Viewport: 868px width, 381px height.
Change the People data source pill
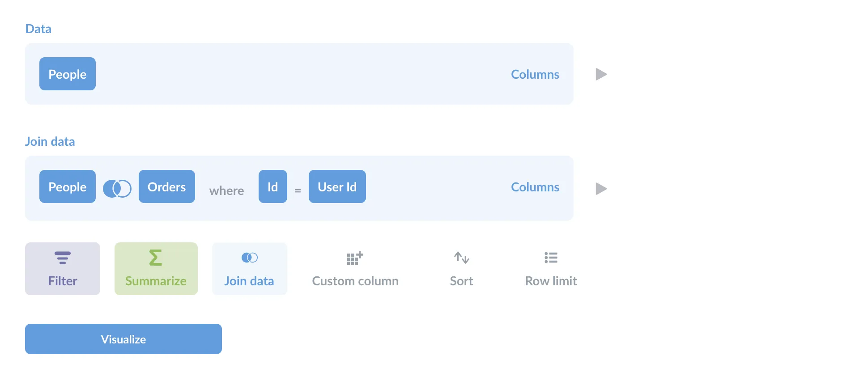[67, 74]
